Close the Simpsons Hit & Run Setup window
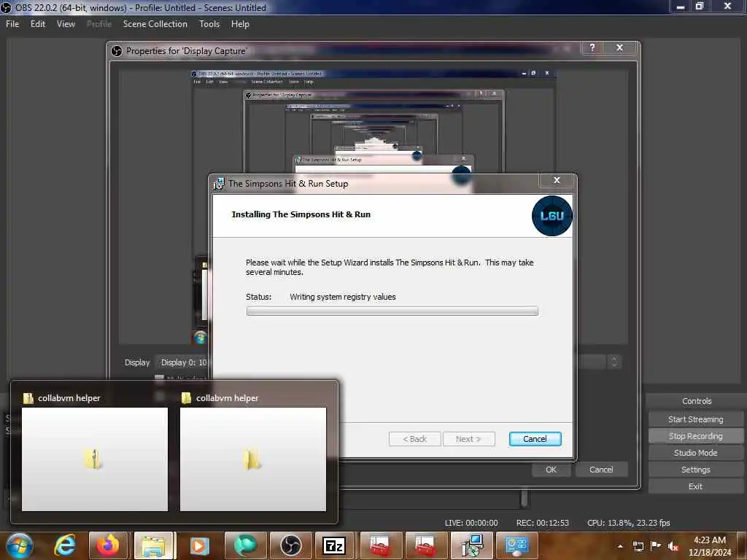The height and width of the screenshot is (560, 747). (x=557, y=180)
